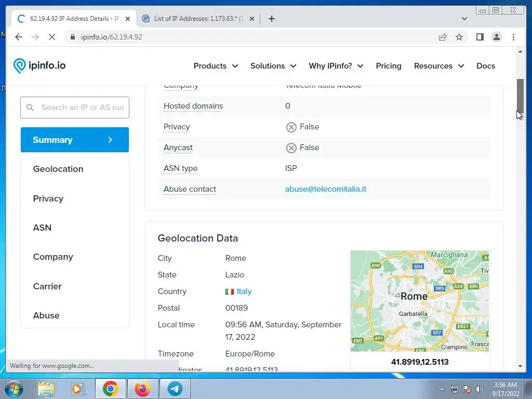Expand the Solutions menu

point(273,66)
